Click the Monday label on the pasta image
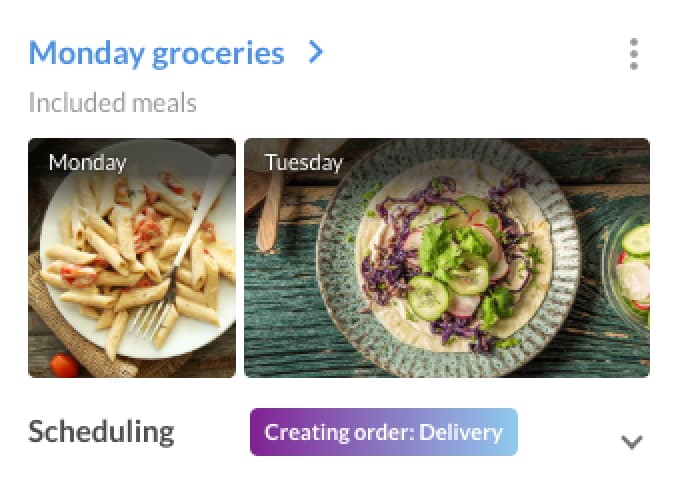The height and width of the screenshot is (504, 682). pos(87,162)
